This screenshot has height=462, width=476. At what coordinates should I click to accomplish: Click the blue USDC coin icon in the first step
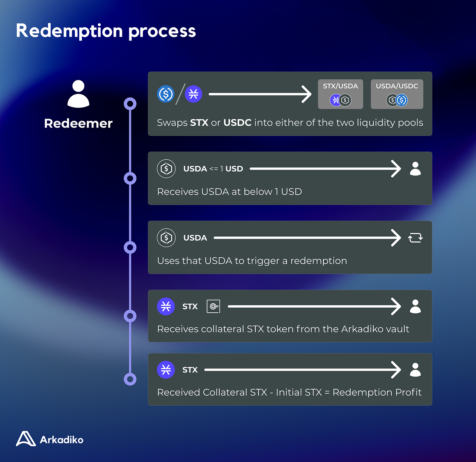166,94
